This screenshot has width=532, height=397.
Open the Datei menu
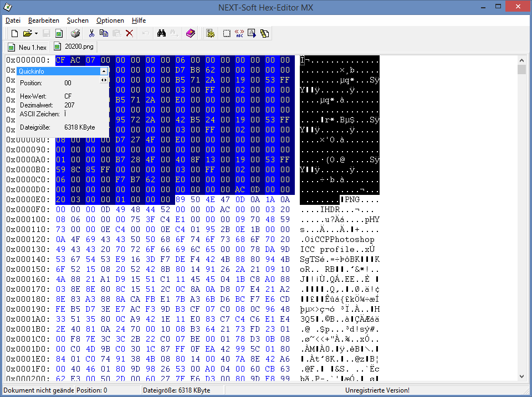tap(13, 20)
